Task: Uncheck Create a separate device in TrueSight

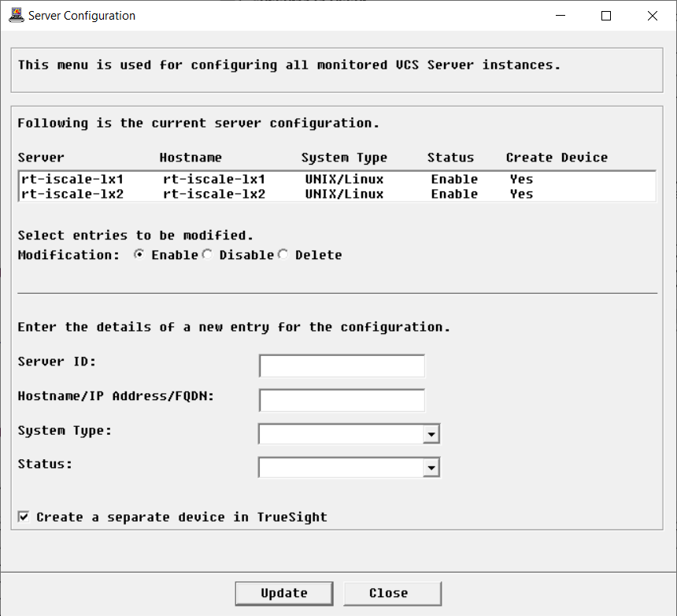Action: [23, 516]
